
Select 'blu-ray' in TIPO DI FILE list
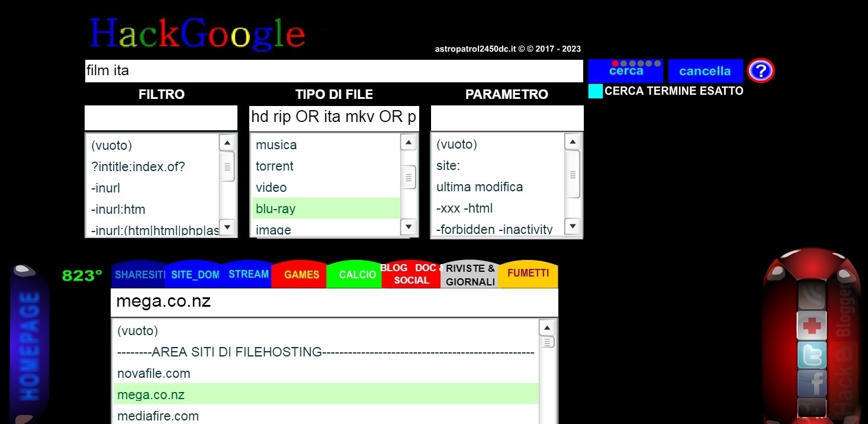(x=326, y=208)
